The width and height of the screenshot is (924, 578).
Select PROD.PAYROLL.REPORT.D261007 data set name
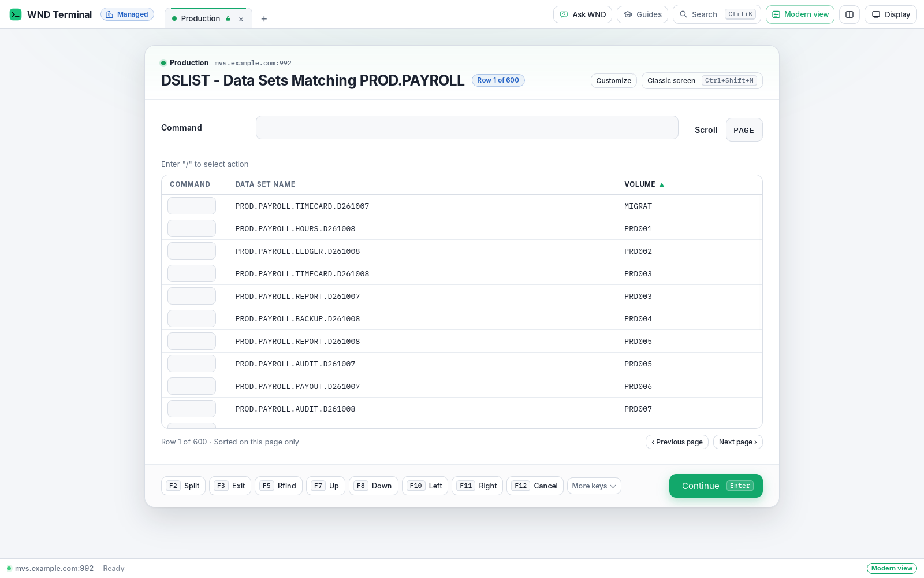point(297,297)
